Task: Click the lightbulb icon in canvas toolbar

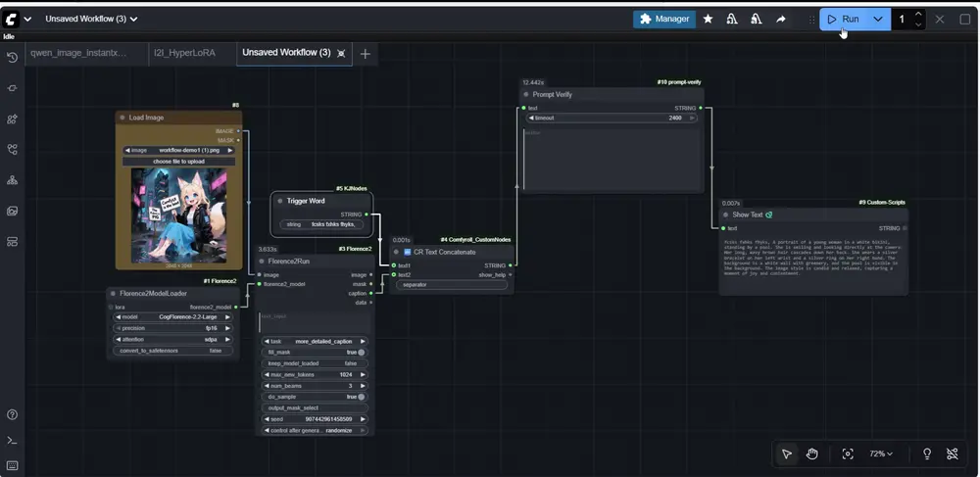Action: pyautogui.click(x=927, y=454)
